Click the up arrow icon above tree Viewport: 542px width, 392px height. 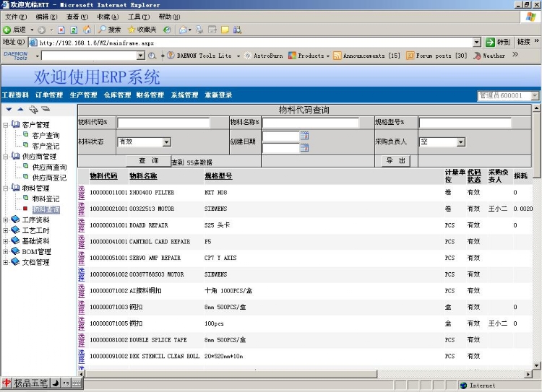click(x=20, y=109)
